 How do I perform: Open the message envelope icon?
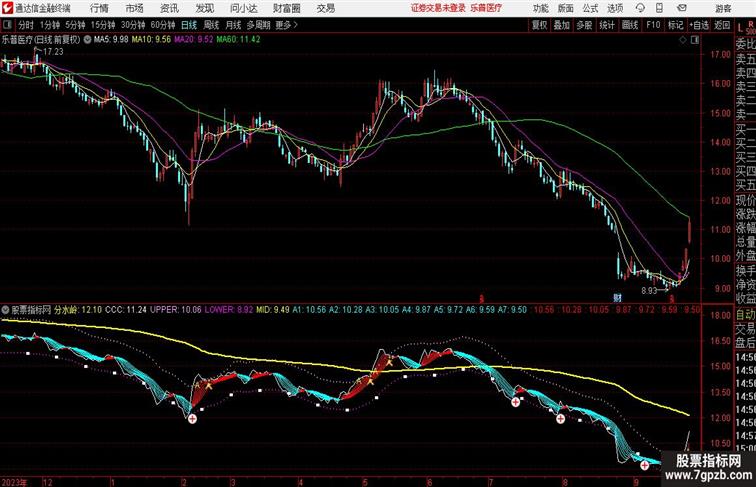681,8
